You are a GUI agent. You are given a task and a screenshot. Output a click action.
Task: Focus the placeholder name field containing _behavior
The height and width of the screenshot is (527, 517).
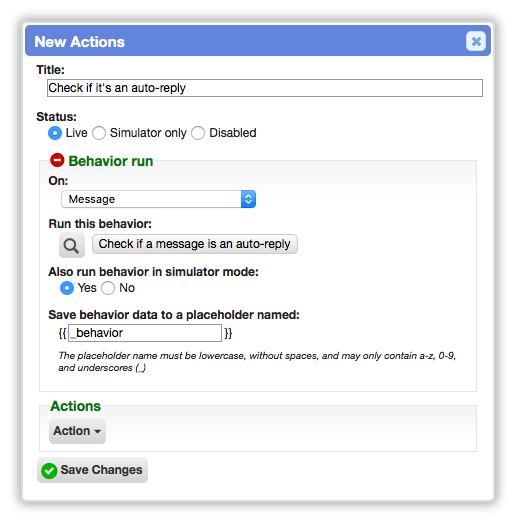click(145, 333)
